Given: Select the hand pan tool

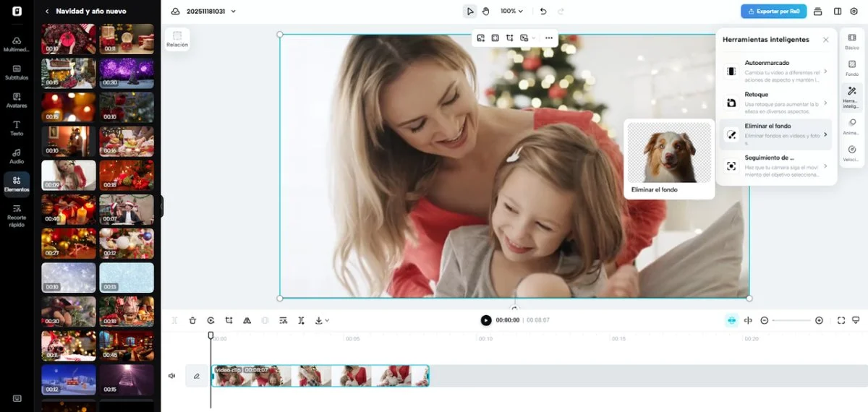Looking at the screenshot, I should click(486, 12).
